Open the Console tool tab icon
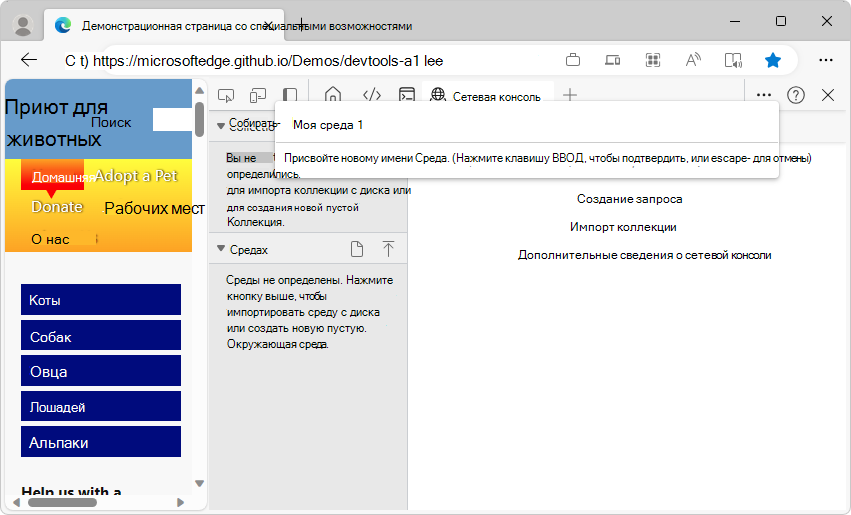This screenshot has height=515, width=851. coord(407,95)
